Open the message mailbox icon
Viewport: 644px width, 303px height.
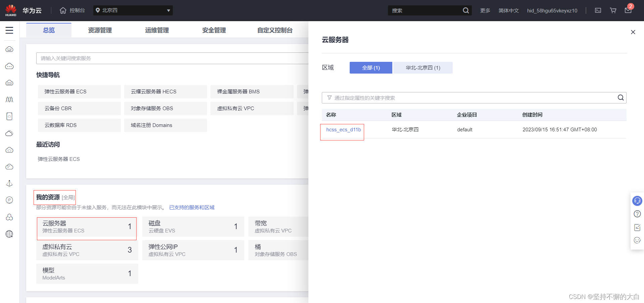point(628,10)
